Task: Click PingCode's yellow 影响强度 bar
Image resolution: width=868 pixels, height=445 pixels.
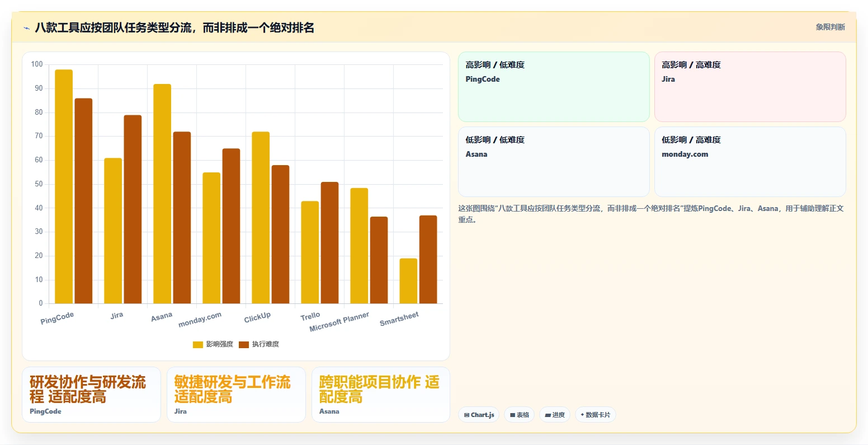Action: 64,186
